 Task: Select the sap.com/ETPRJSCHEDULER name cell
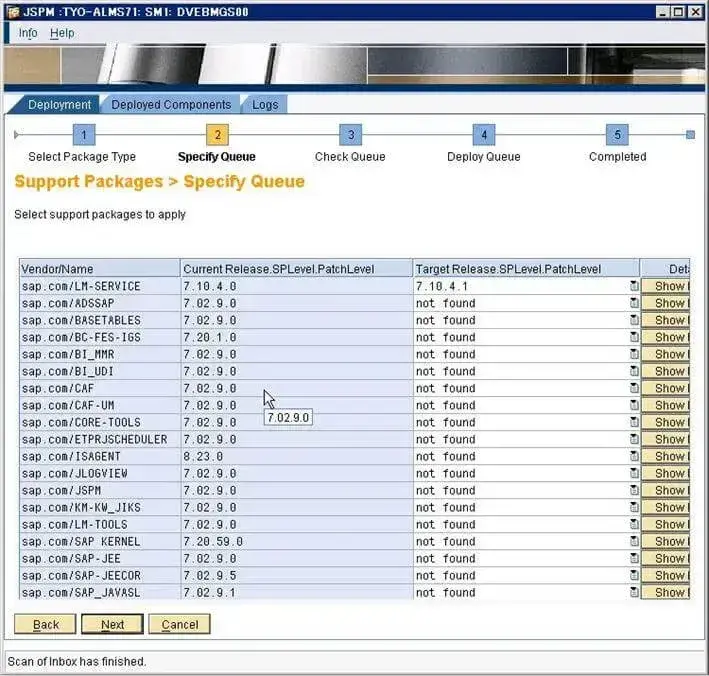99,439
